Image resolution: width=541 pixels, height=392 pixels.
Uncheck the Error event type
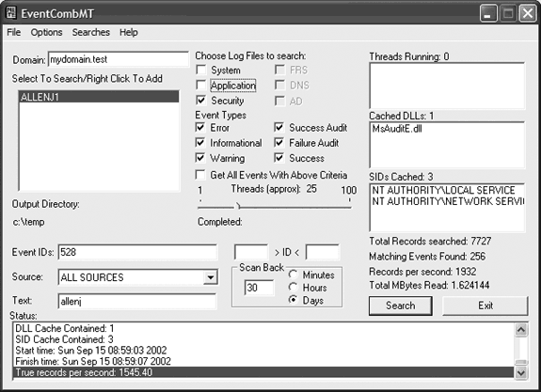tap(200, 127)
